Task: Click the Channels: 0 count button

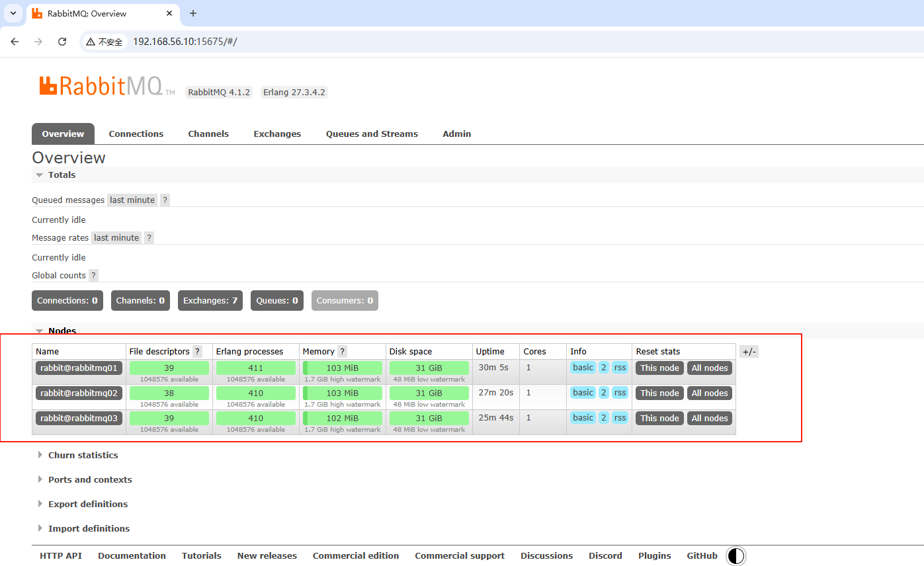Action: 140,301
